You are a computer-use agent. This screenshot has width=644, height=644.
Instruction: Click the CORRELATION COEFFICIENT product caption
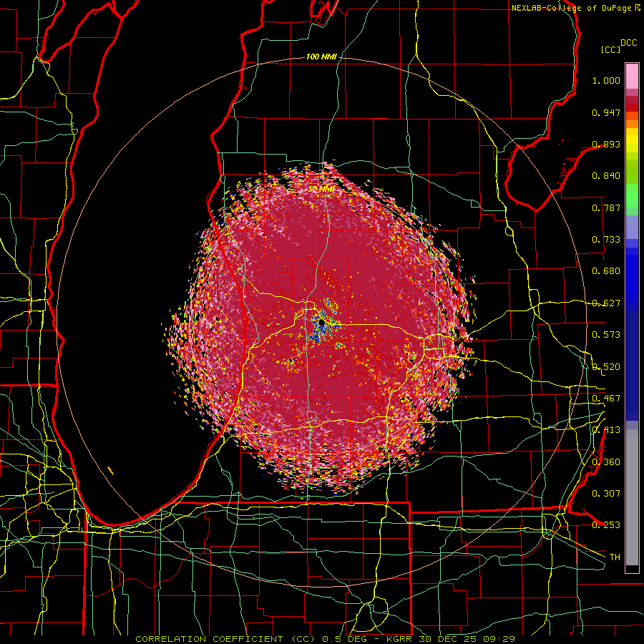pos(225,639)
